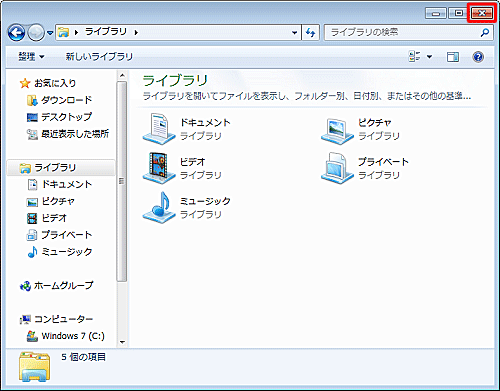500x391 pixels.
Task: Toggle the preview pane button
Action: (453, 57)
